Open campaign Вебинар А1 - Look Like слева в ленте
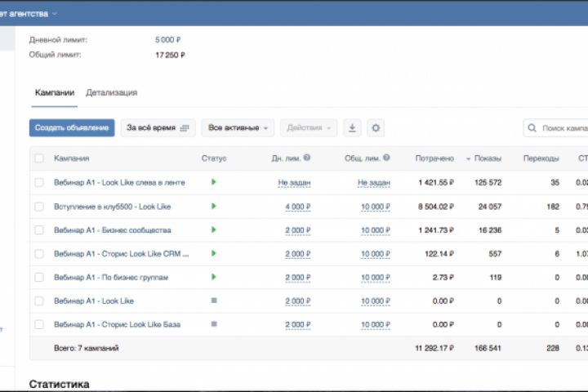The image size is (588, 392). [119, 182]
